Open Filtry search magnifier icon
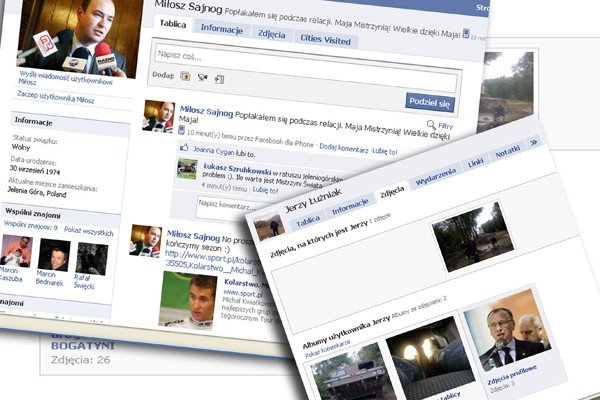 tap(431, 124)
